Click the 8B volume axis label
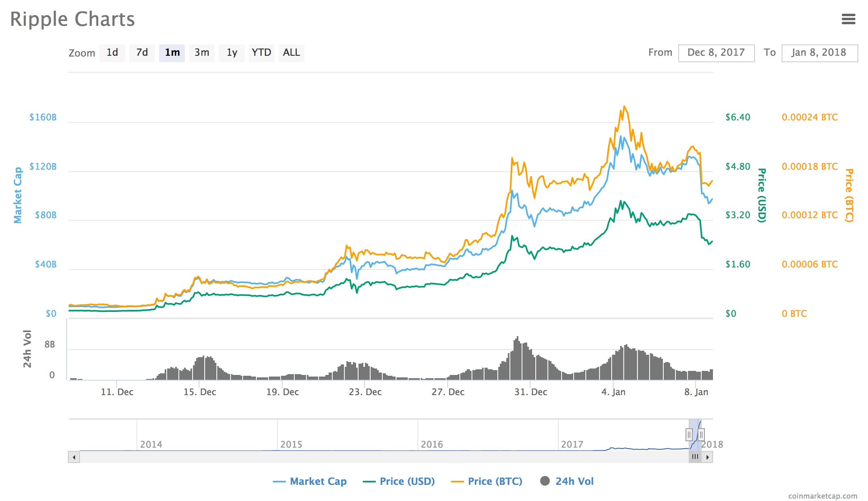868x501 pixels. pos(50,345)
